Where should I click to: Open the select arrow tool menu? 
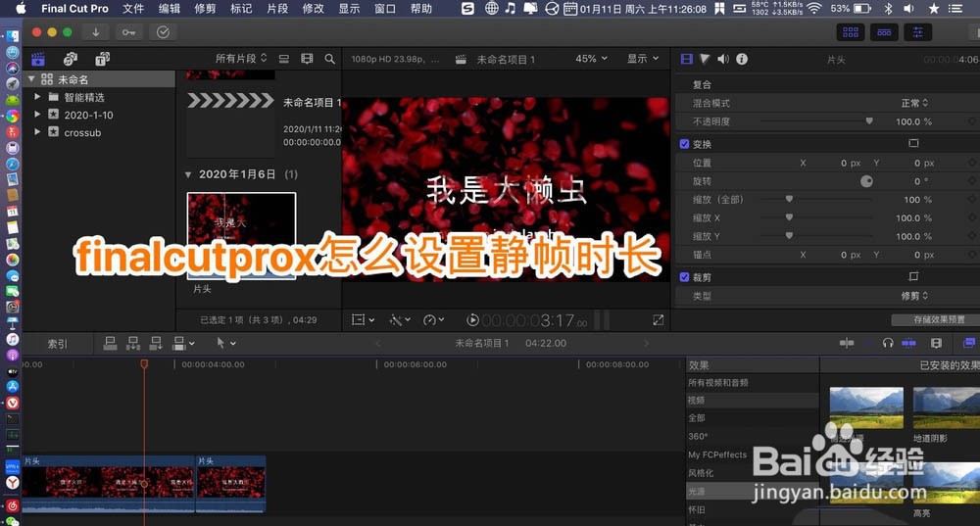(x=225, y=343)
